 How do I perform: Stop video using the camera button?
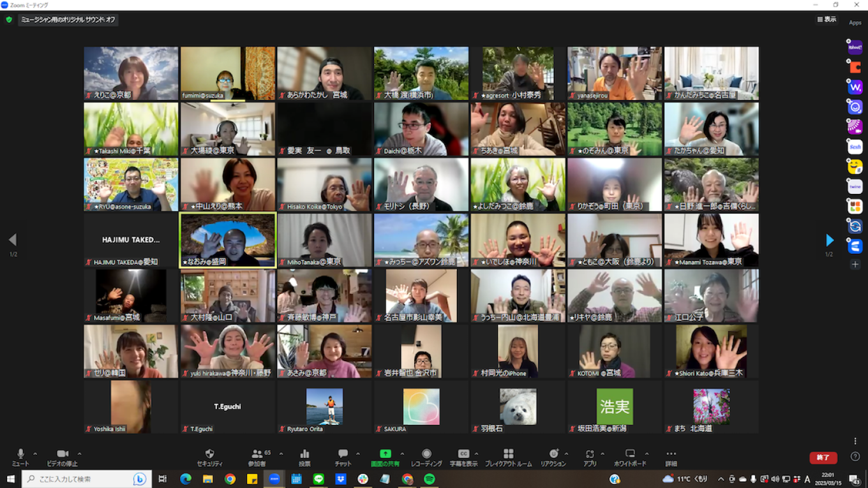click(x=63, y=454)
